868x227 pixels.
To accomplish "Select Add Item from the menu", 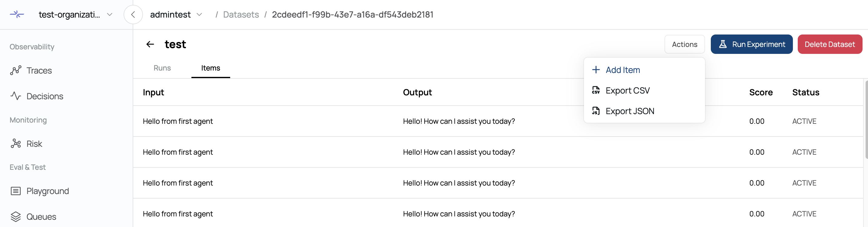I will pyautogui.click(x=622, y=70).
